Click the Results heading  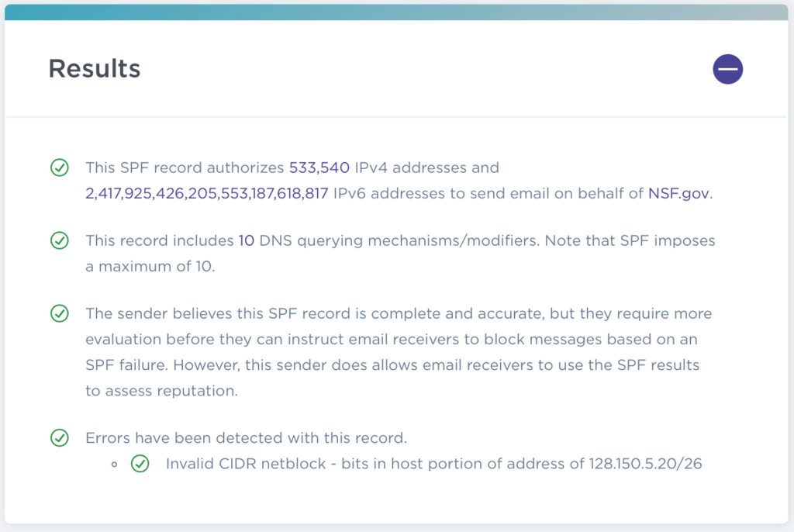coord(94,68)
